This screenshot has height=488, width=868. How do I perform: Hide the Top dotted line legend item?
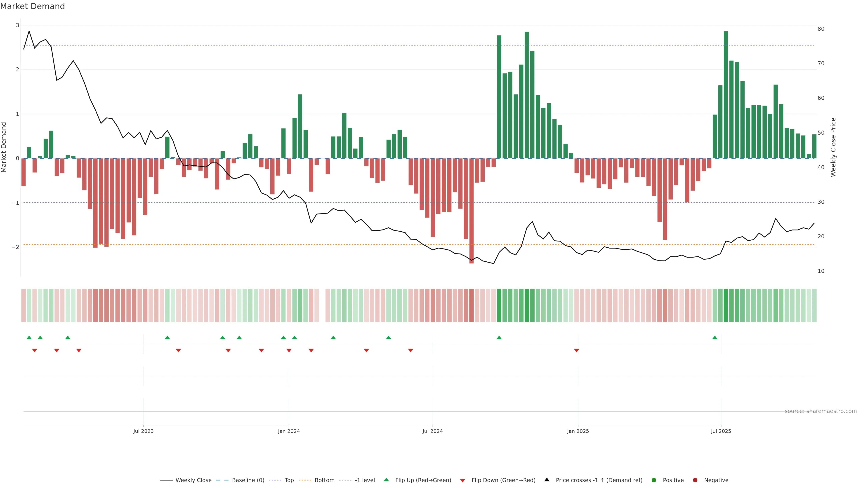[x=289, y=480]
